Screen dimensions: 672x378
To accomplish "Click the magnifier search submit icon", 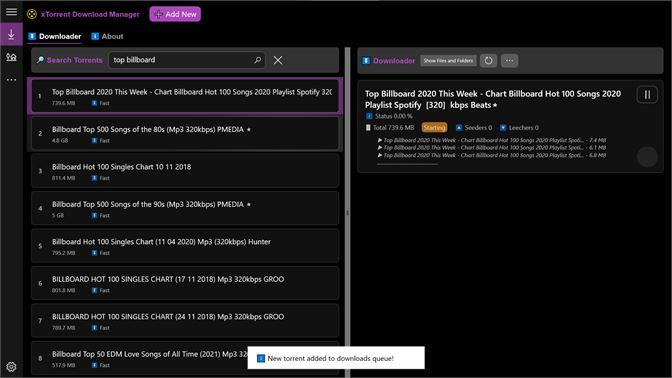I will (257, 60).
